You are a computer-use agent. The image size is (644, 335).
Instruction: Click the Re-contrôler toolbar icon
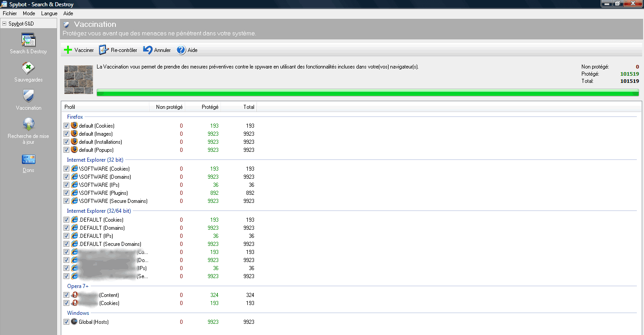(x=103, y=50)
